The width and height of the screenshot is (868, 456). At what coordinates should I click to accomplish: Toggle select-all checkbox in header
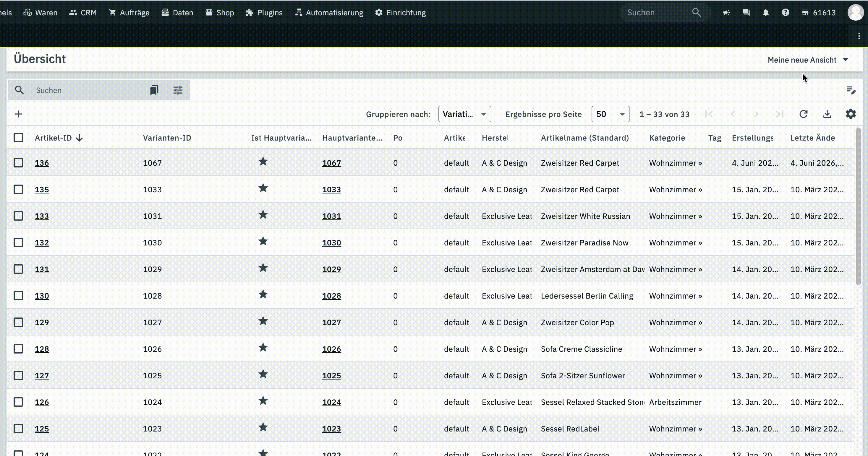point(19,138)
